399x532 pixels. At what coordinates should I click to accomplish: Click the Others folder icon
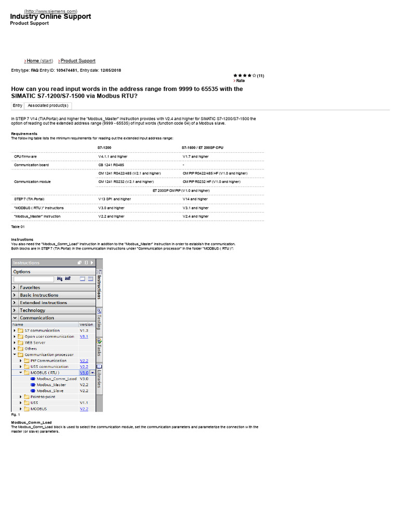(20, 349)
